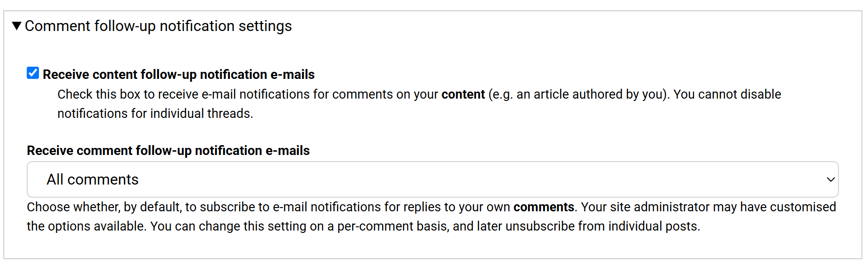Click the dropdown chevron arrow
Image resolution: width=868 pixels, height=270 pixels.
(x=830, y=179)
